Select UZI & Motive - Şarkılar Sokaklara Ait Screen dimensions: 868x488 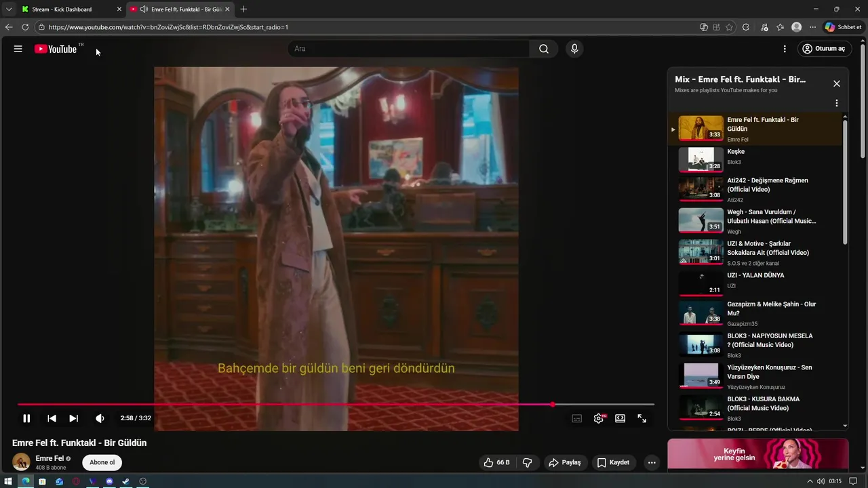755,253
